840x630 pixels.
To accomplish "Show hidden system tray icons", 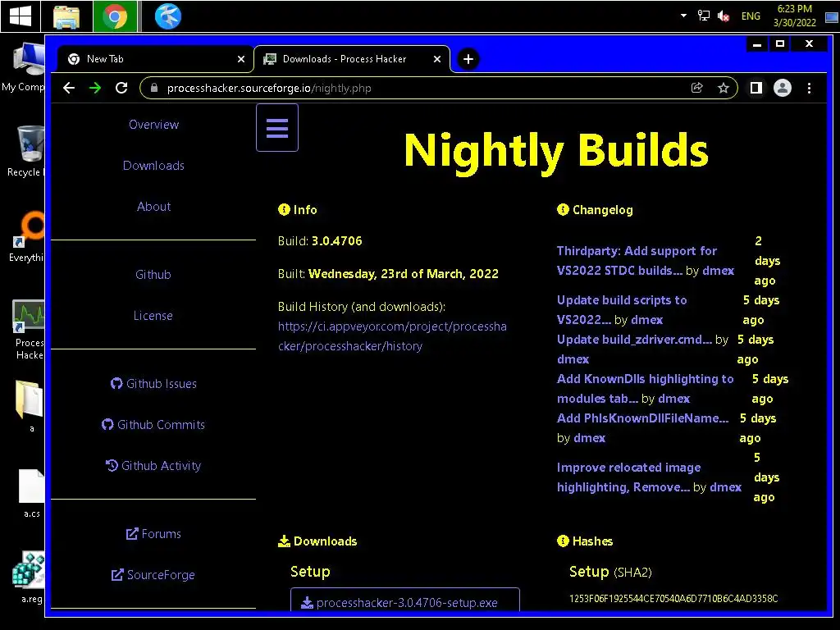I will [683, 16].
